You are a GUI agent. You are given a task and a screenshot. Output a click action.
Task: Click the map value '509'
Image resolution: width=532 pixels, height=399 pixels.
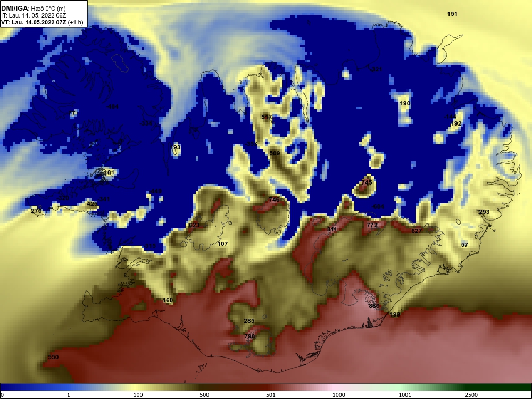(x=275, y=153)
